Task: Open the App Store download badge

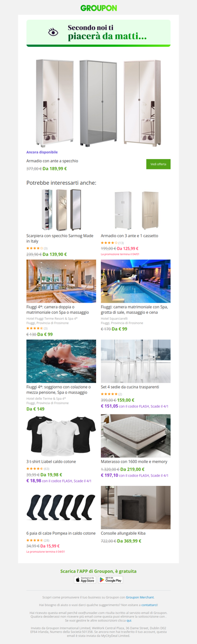Action: [85, 580]
